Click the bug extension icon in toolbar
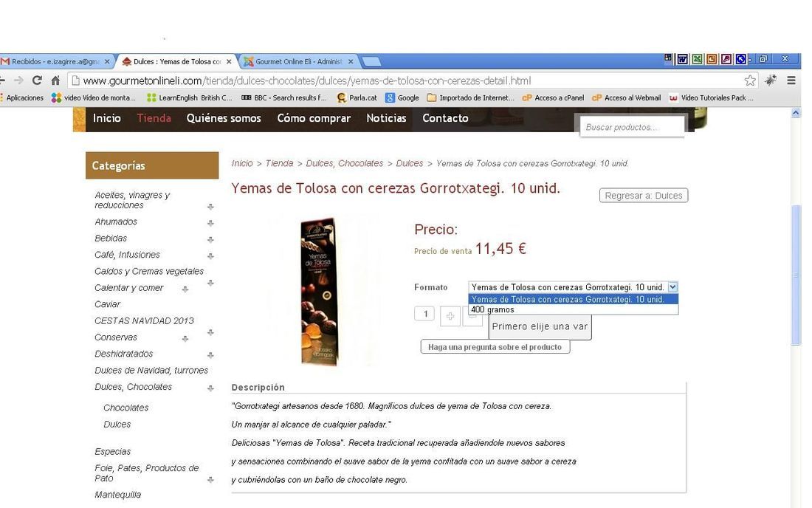 (771, 80)
